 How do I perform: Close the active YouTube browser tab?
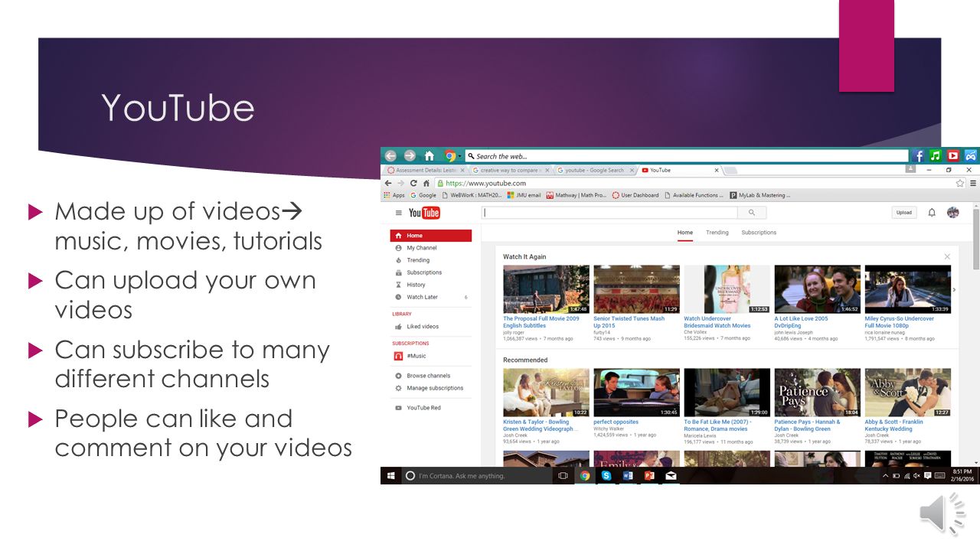(717, 170)
